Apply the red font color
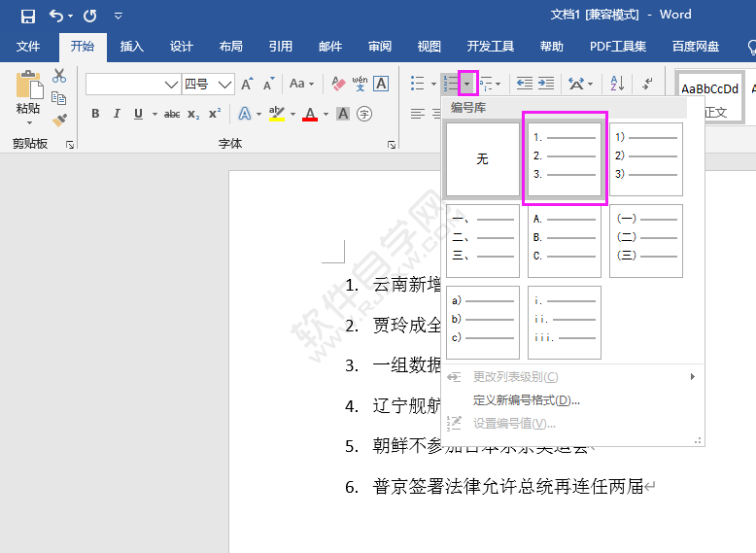 [x=310, y=114]
